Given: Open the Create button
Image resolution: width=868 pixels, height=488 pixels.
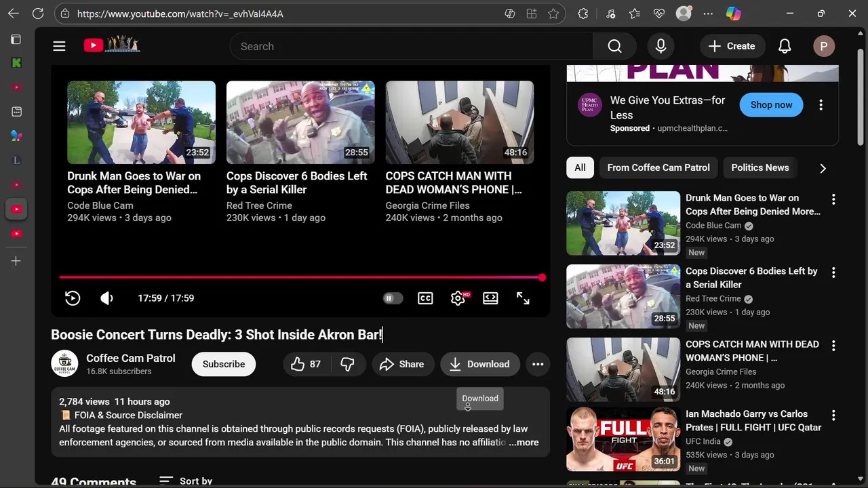Looking at the screenshot, I should click(732, 46).
